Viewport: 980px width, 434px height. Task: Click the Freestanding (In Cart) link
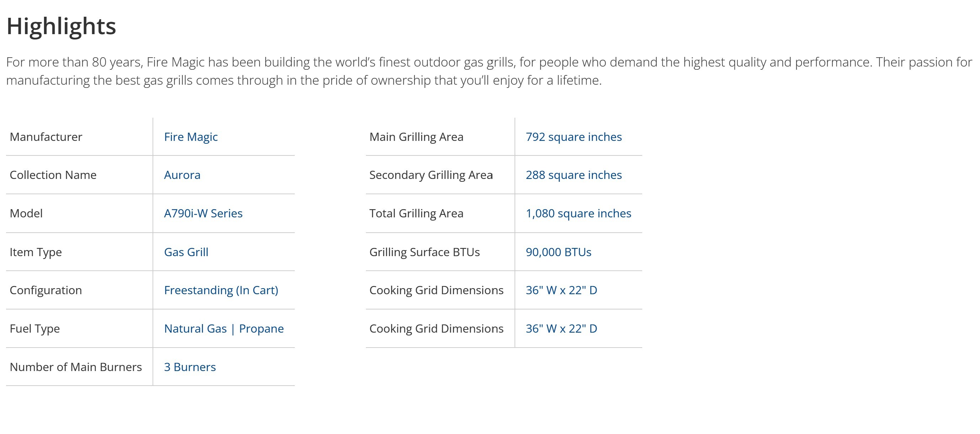(221, 290)
